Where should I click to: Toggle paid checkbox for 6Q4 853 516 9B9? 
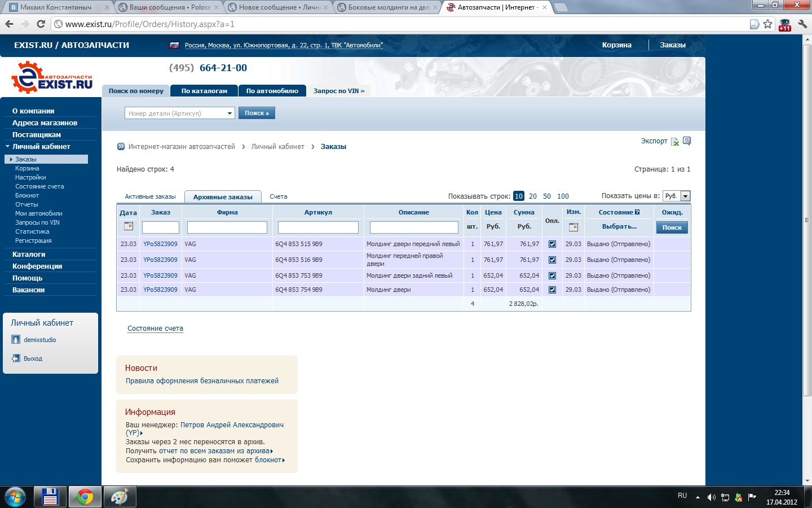click(552, 260)
